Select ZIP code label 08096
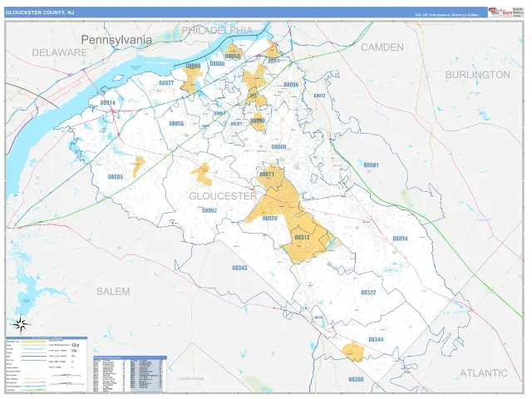The image size is (532, 399). pos(291,85)
